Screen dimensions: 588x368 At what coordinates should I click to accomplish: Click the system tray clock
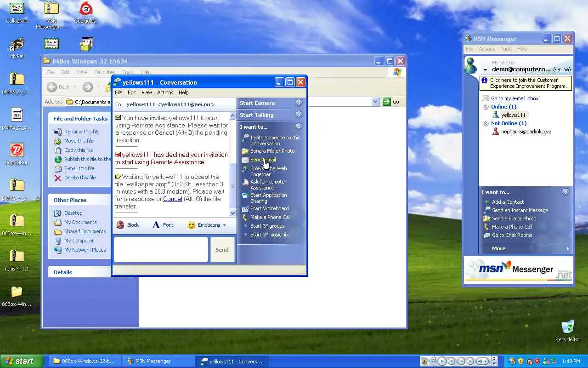tap(571, 362)
